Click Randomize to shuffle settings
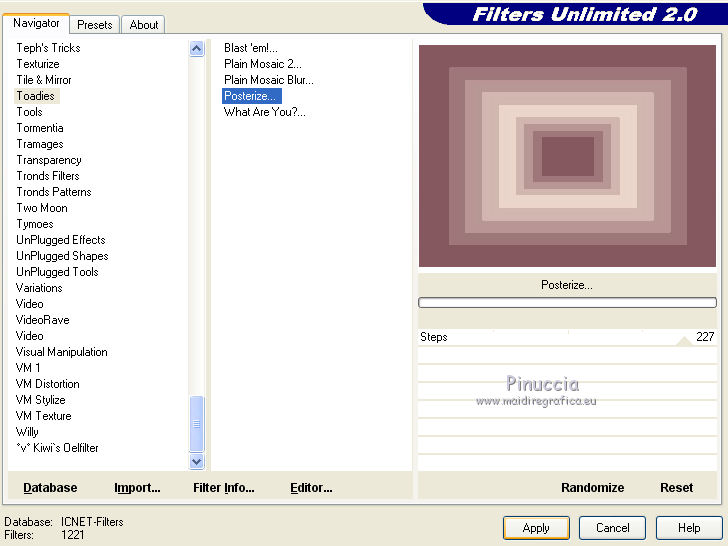The image size is (728, 546). (592, 488)
